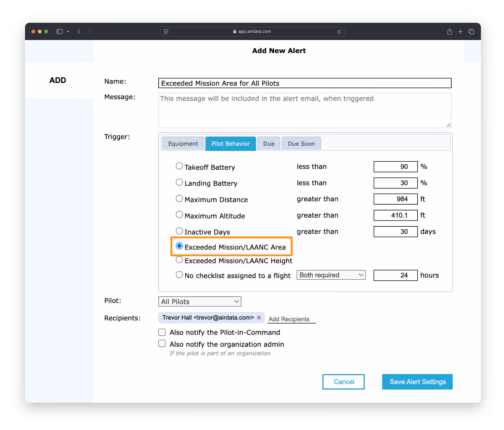This screenshot has width=504, height=430.
Task: Go forward with browser forward arrow
Action: (x=90, y=32)
